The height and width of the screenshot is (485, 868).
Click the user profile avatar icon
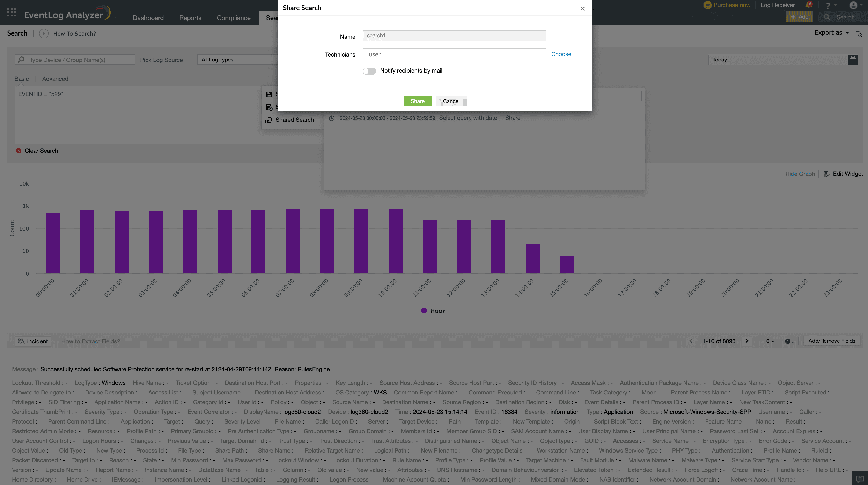pos(853,5)
